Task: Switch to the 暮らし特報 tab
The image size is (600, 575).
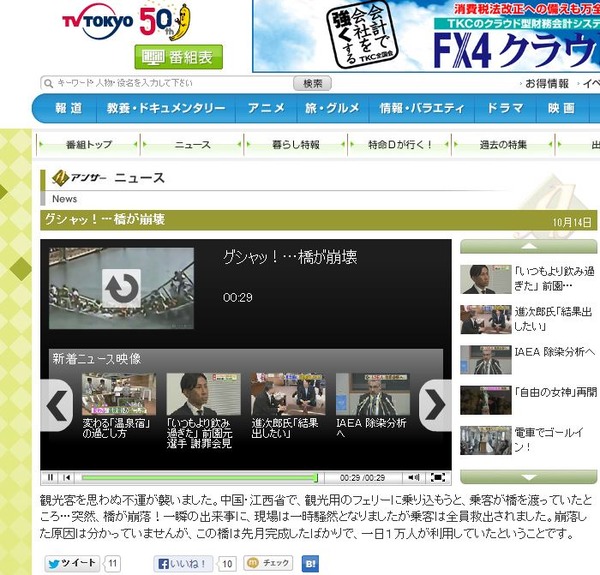Action: (295, 145)
